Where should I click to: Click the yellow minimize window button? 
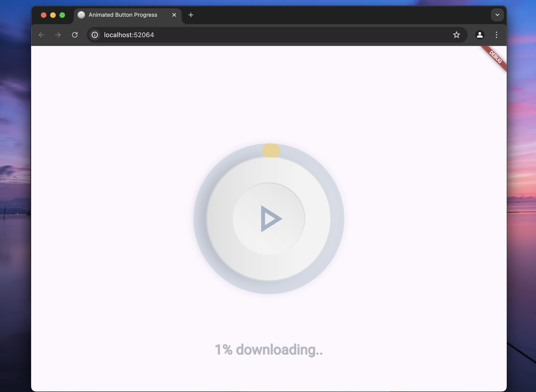pyautogui.click(x=53, y=15)
